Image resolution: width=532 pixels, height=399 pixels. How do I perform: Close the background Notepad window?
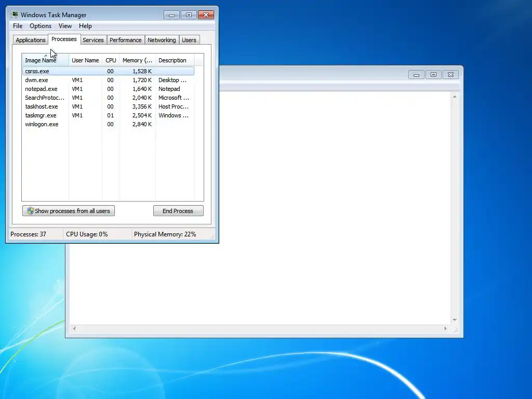450,75
